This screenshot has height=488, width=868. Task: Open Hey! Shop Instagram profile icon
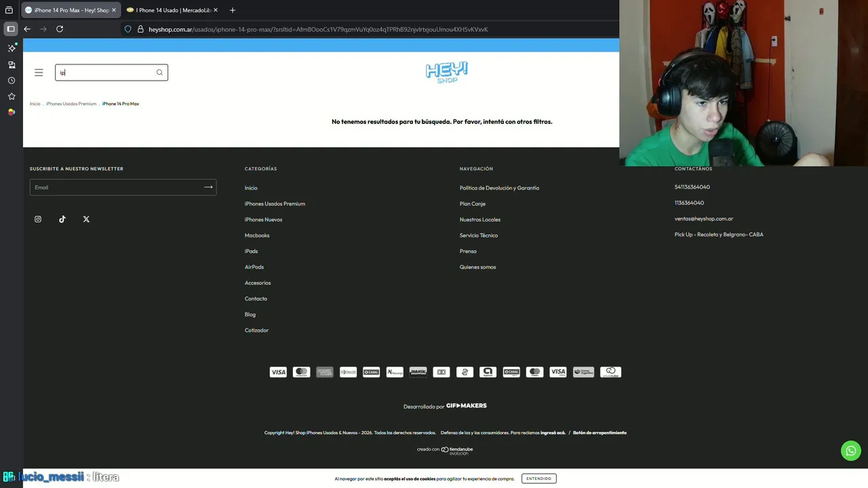click(38, 219)
